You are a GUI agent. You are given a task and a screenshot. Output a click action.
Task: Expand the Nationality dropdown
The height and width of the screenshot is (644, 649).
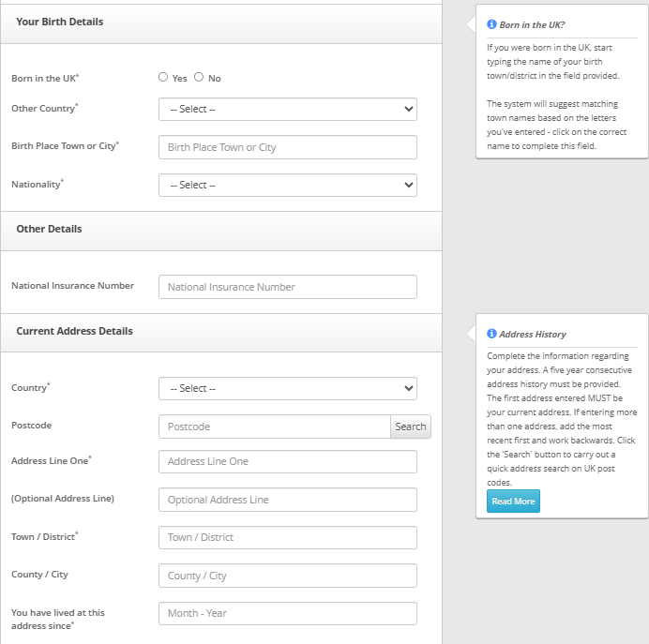287,185
